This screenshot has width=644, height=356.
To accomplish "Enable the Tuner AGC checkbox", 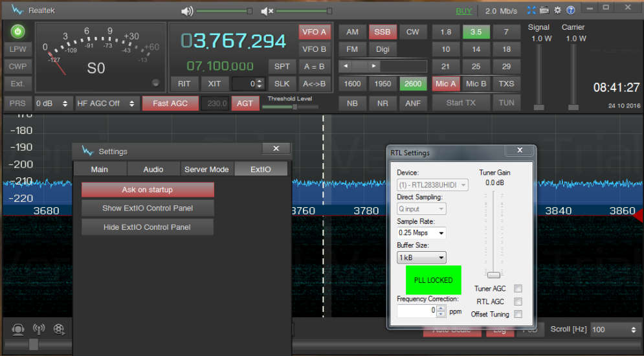I will [x=518, y=289].
